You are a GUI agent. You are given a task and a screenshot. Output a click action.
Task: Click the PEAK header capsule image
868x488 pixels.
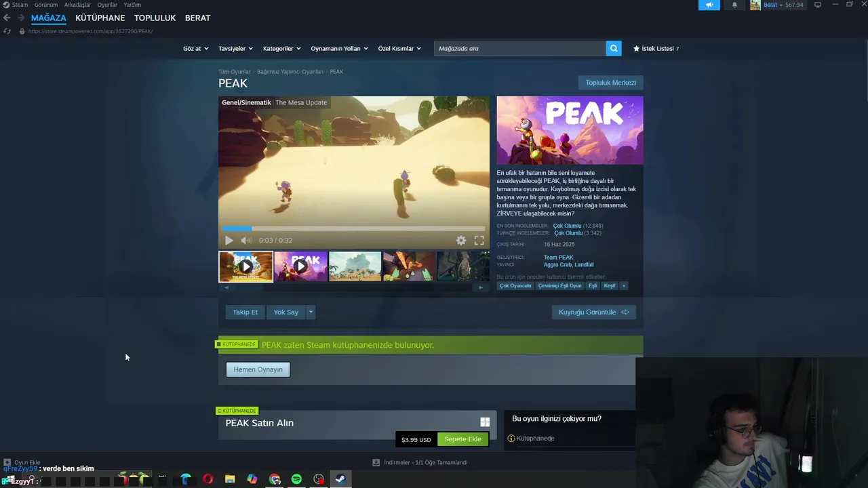coord(570,130)
